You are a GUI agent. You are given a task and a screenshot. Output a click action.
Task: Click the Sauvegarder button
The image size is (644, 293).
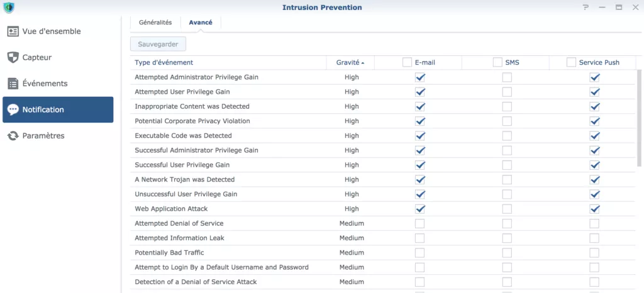pyautogui.click(x=158, y=44)
